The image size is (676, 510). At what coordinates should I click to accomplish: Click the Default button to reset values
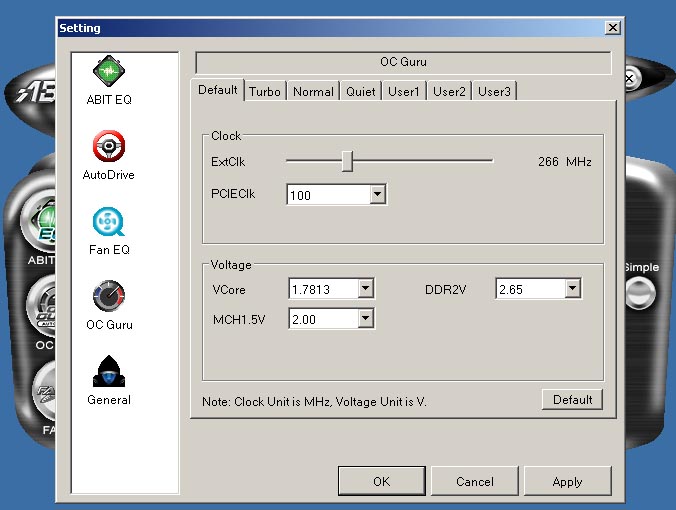pos(572,400)
